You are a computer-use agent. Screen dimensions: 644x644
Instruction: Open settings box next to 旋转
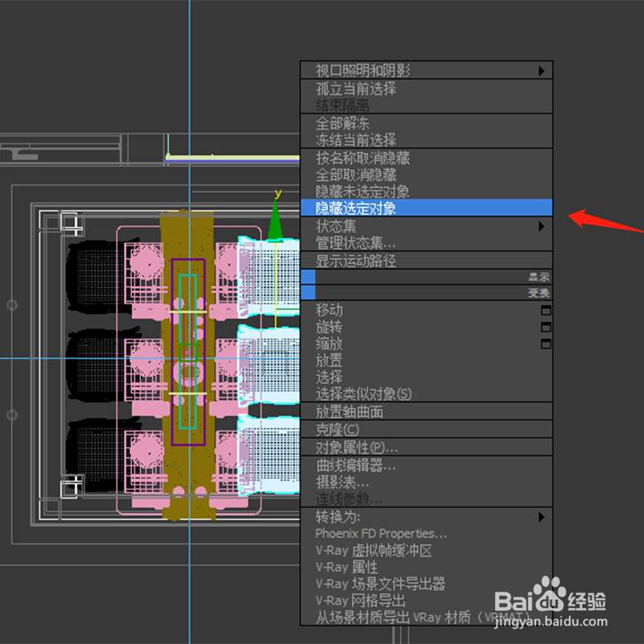click(x=546, y=328)
